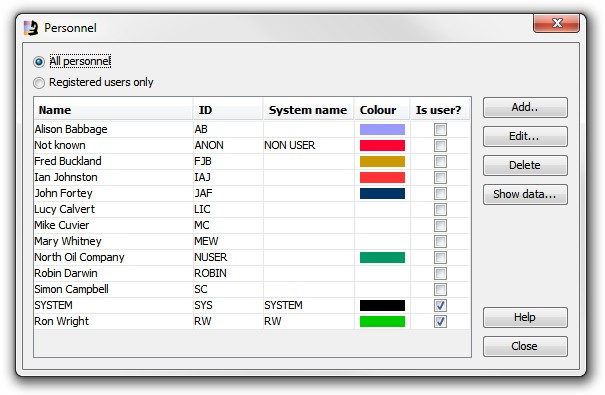Image resolution: width=605 pixels, height=395 pixels.
Task: Click the LIC ID cell
Action: pos(228,209)
